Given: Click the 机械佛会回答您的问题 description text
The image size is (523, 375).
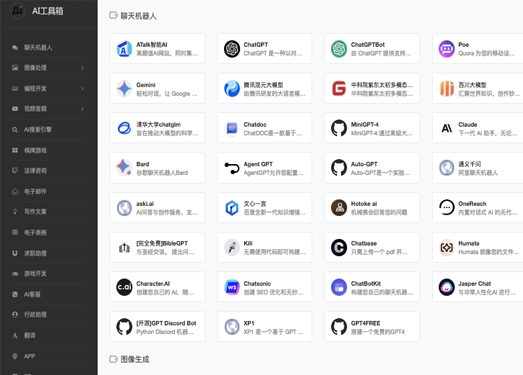Looking at the screenshot, I should pyautogui.click(x=379, y=212).
